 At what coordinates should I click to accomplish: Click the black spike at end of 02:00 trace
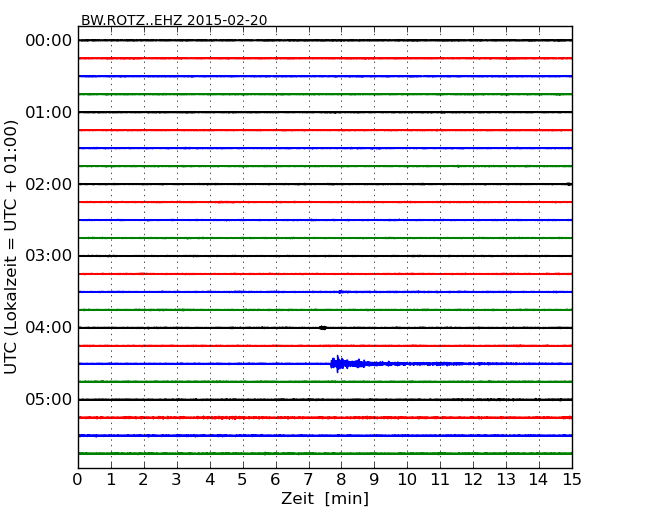tap(570, 184)
